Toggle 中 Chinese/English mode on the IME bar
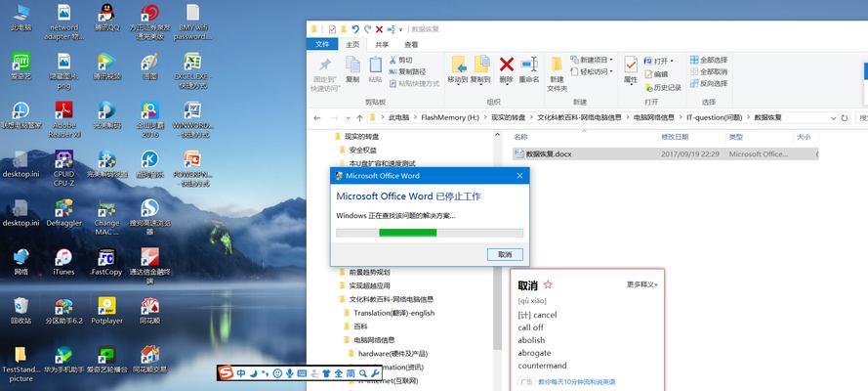The height and width of the screenshot is (391, 868). 241,373
